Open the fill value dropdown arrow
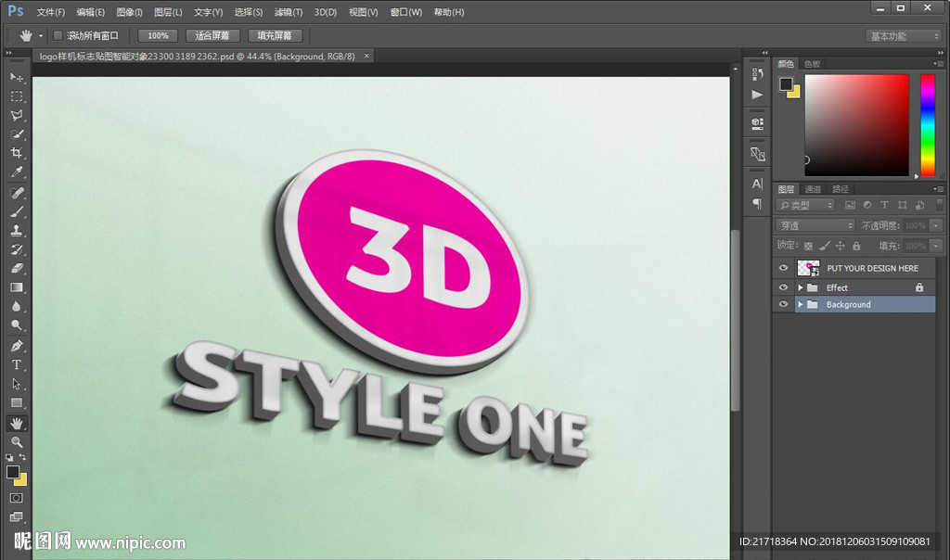This screenshot has width=950, height=560. pos(937,246)
